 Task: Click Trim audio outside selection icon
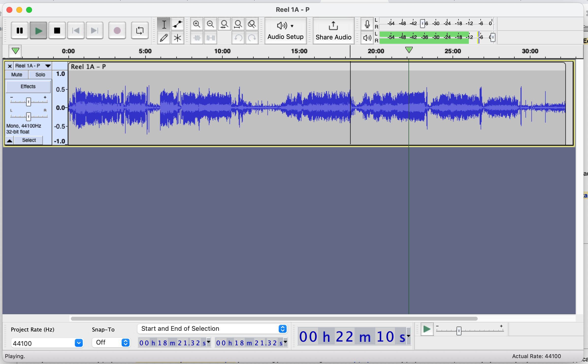click(x=196, y=38)
